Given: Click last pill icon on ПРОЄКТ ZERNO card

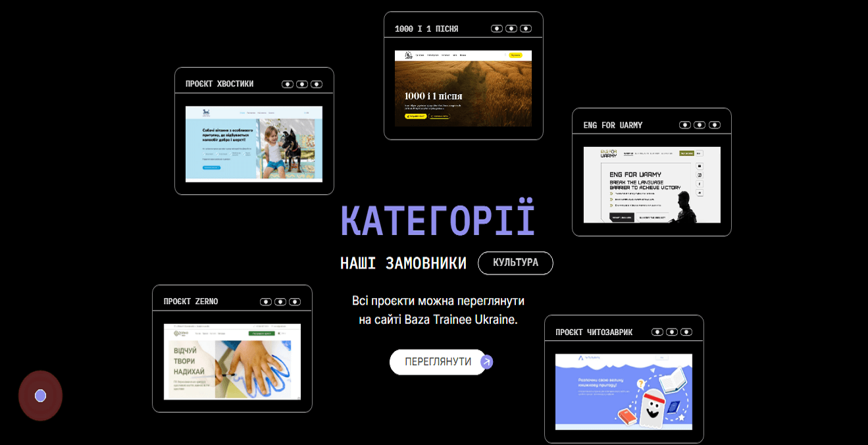Looking at the screenshot, I should (295, 301).
